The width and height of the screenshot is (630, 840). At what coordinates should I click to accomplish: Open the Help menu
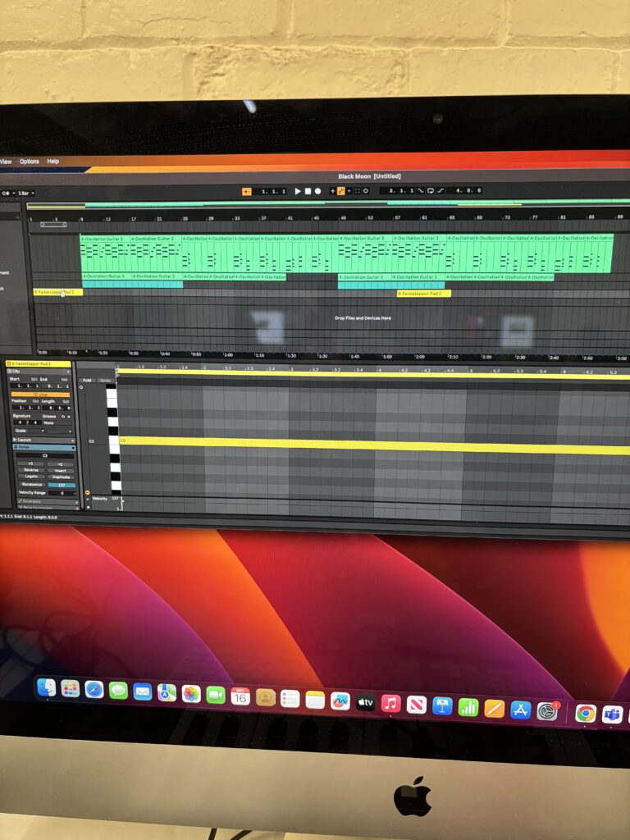[x=53, y=162]
